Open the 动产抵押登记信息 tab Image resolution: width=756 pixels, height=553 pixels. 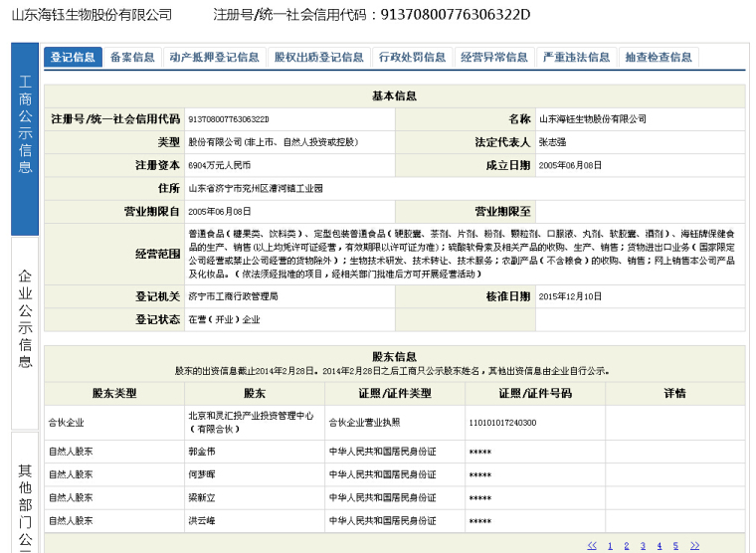(x=214, y=57)
